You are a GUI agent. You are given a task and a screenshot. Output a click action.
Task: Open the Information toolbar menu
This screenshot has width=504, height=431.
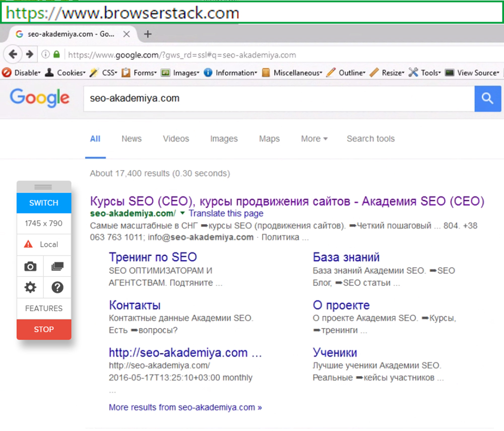point(231,73)
